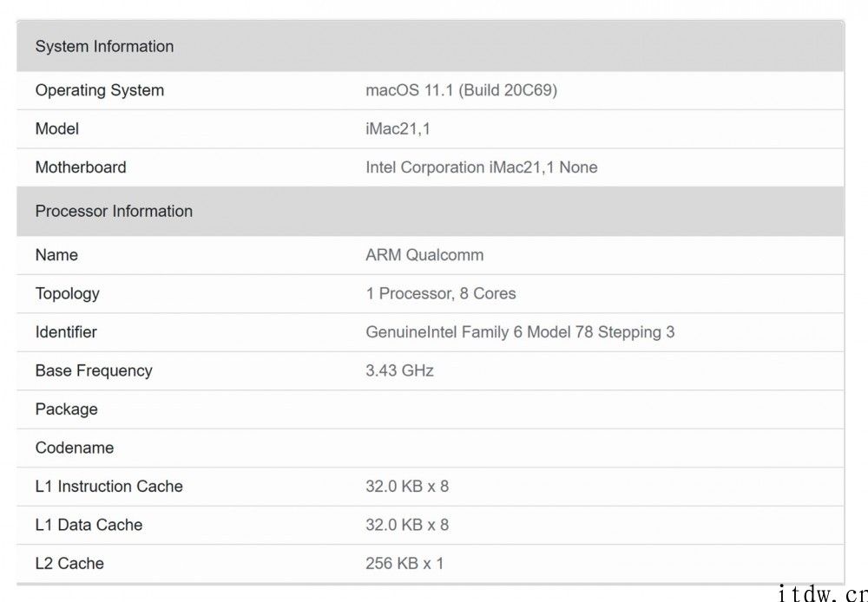The width and height of the screenshot is (868, 602).
Task: Click the L2 Cache 256 KB value
Action: 404,564
